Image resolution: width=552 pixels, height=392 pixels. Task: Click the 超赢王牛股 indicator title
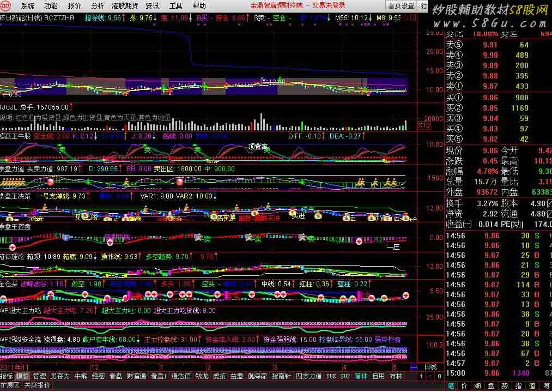point(15,136)
